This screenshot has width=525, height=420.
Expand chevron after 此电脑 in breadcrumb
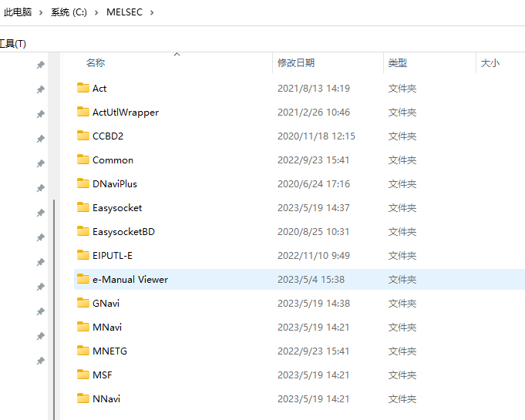(x=41, y=13)
